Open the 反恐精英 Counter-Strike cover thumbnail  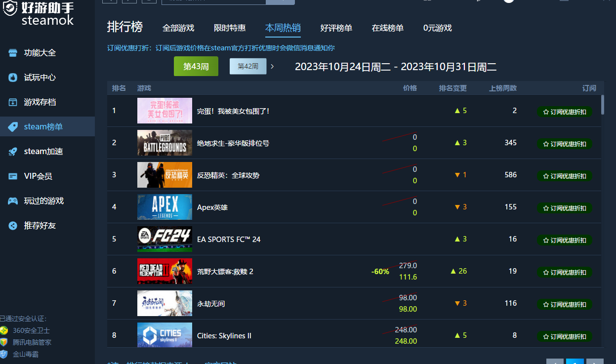pyautogui.click(x=164, y=175)
